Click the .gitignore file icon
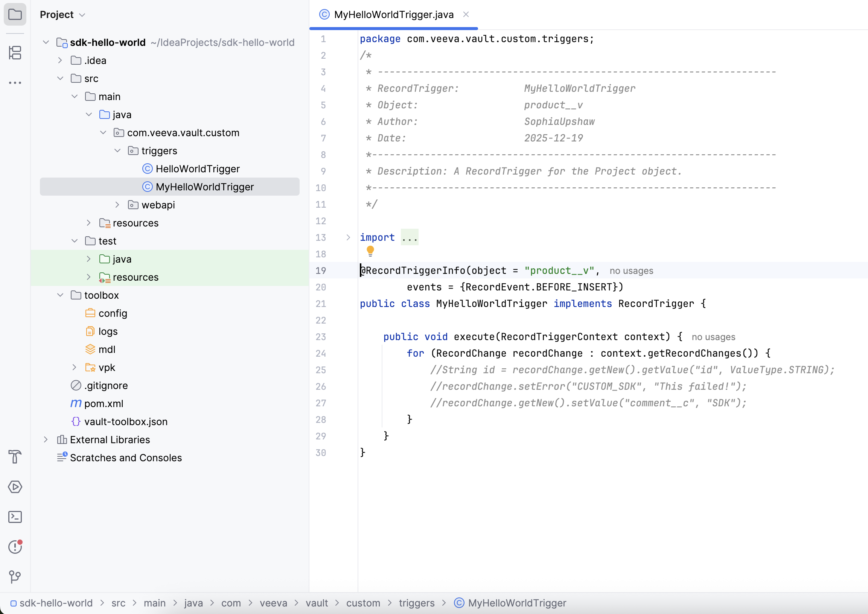Viewport: 868px width, 614px height. pyautogui.click(x=76, y=385)
